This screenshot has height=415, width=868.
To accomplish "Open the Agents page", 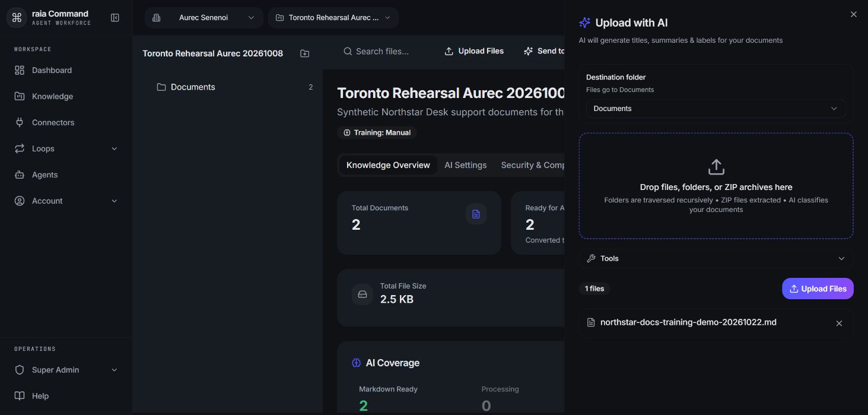I will [66, 175].
